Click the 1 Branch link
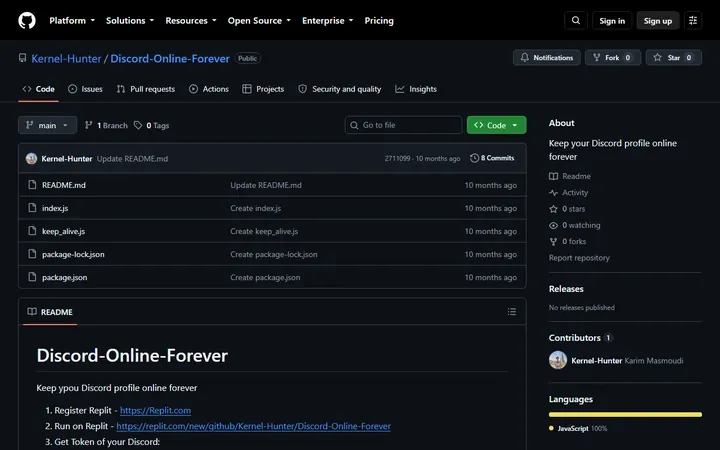This screenshot has width=720, height=450. tap(107, 125)
